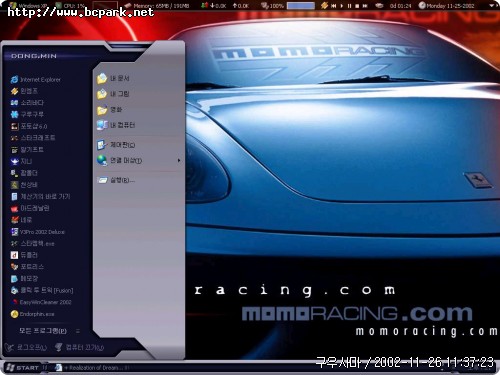Open Internet Explorer from the start menu
Image resolution: width=500 pixels, height=375 pixels.
pos(36,79)
